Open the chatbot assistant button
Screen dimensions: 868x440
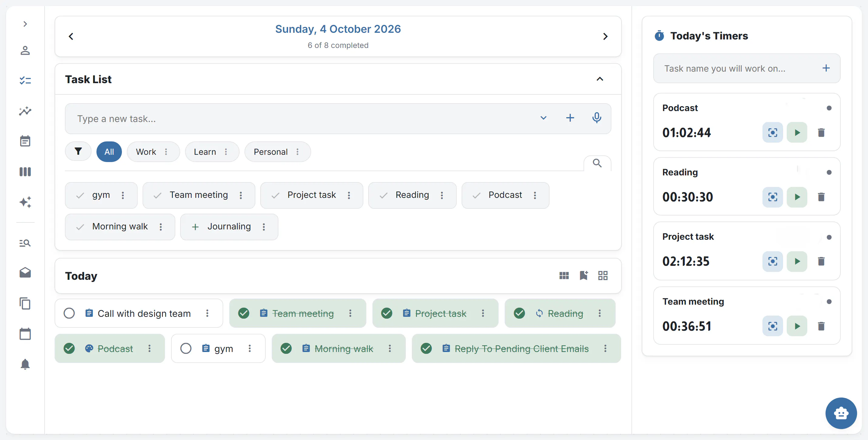[841, 413]
